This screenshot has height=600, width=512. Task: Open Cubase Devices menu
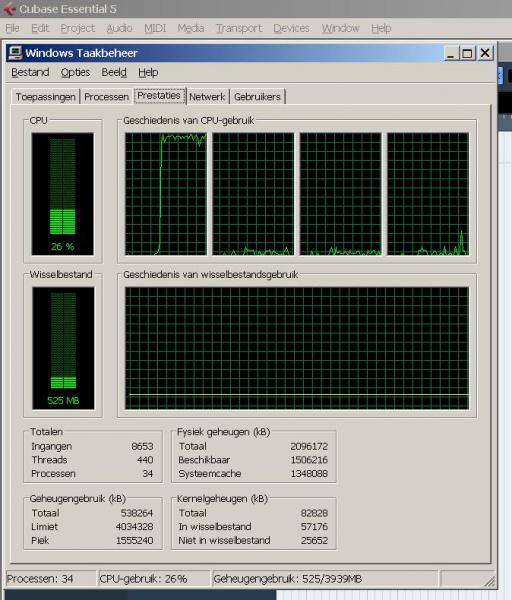[291, 28]
